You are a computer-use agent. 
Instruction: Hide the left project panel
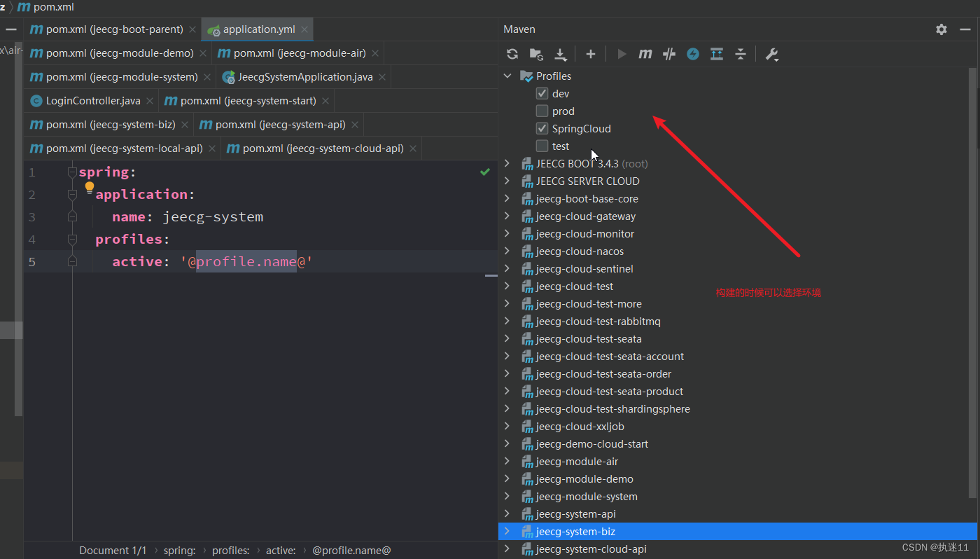[11, 29]
